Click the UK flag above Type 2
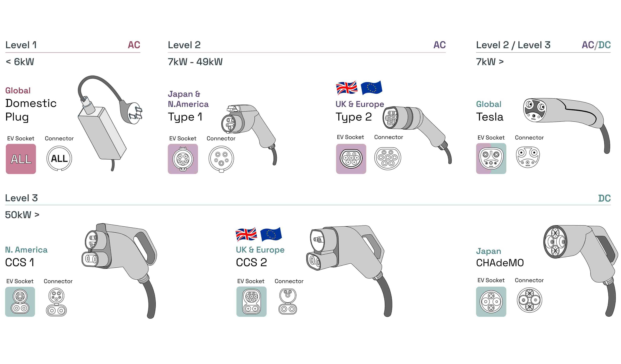 coord(347,88)
